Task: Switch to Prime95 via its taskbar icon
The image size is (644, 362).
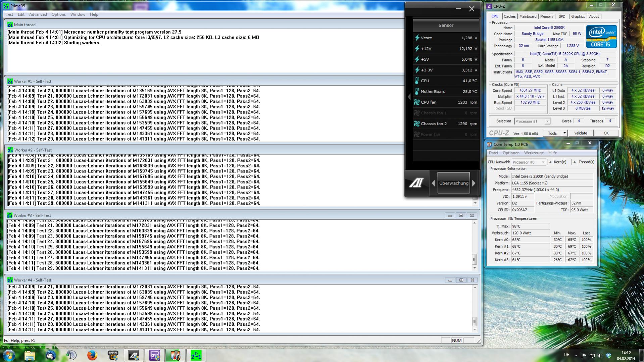Action: 196,355
